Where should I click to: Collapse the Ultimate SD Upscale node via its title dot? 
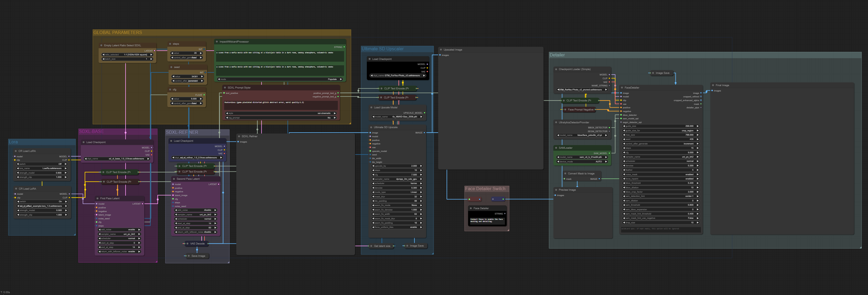tap(371, 127)
